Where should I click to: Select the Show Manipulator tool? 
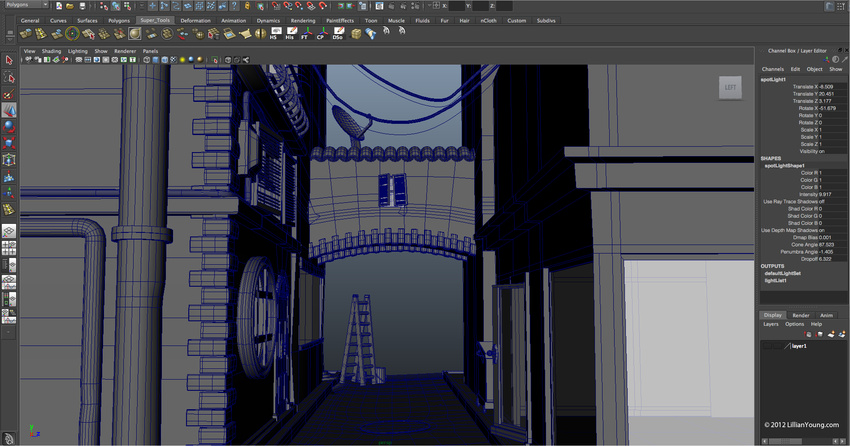click(9, 193)
